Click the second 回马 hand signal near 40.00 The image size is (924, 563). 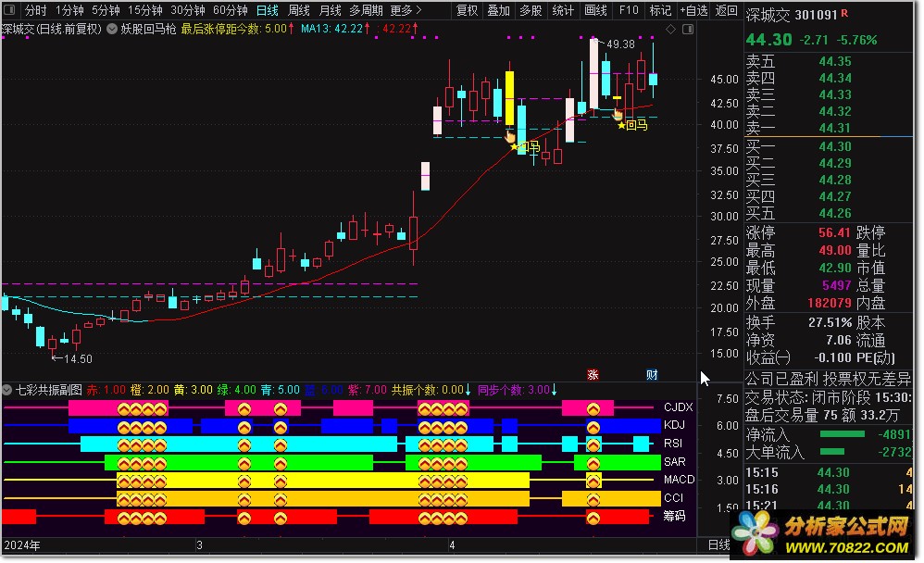point(618,115)
